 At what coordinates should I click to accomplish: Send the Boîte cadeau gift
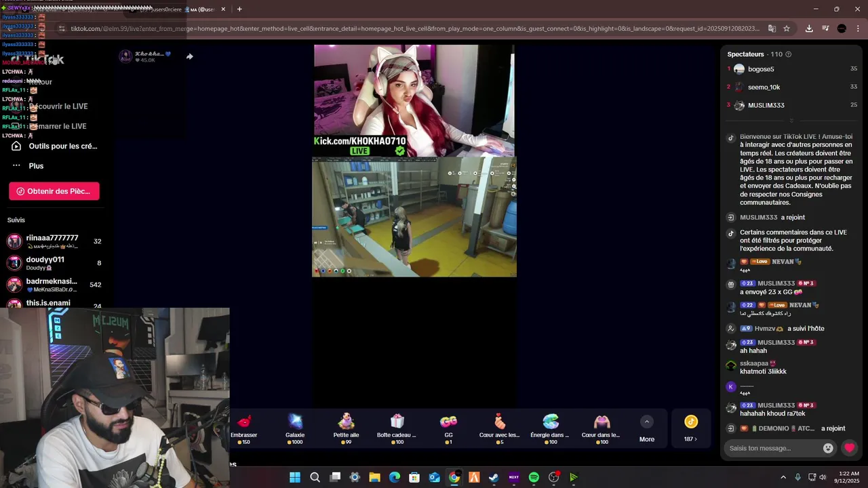click(x=397, y=429)
